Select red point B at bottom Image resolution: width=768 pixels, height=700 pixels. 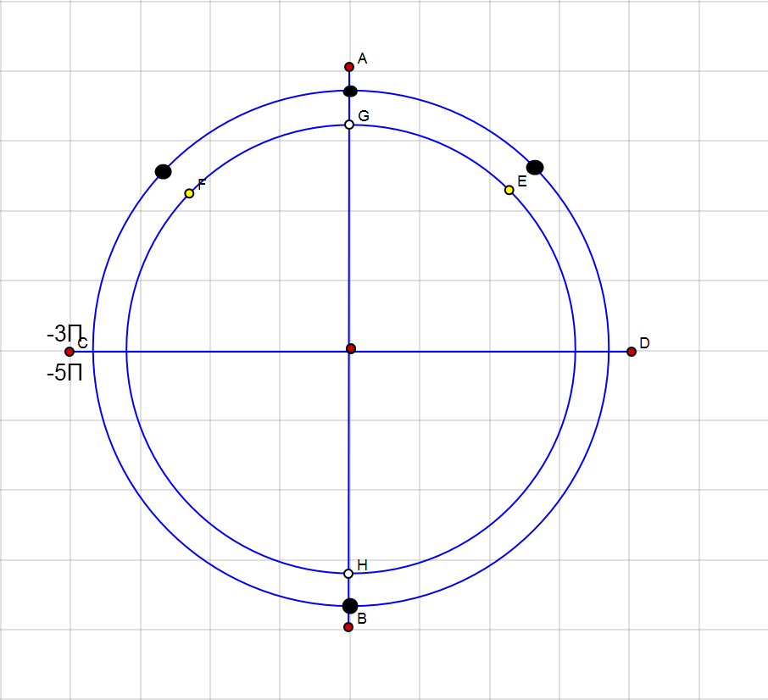pyautogui.click(x=348, y=627)
